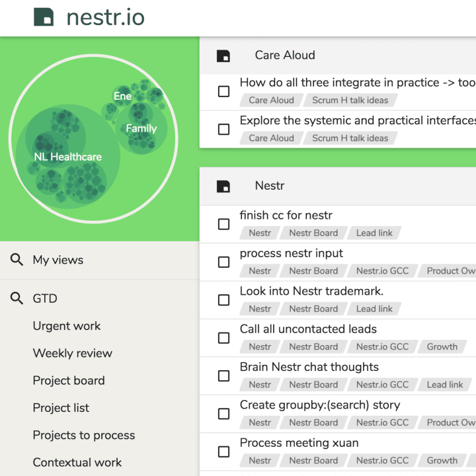Mark 'Call all uncontacted leads' as done
This screenshot has width=476, height=476.
[223, 338]
